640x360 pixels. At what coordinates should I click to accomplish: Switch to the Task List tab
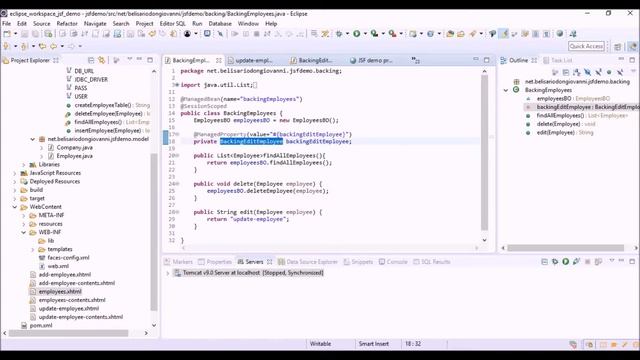(558, 60)
